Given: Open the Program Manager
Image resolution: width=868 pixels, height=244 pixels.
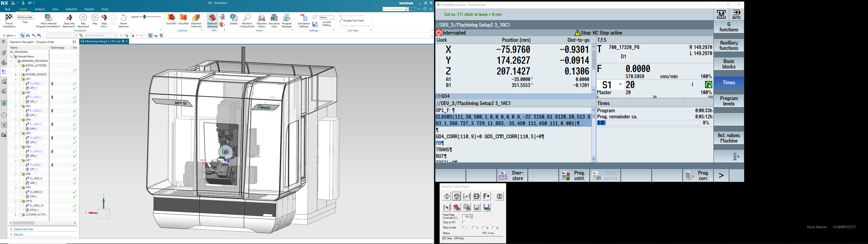Looking at the screenshot, I should click(287, 21).
